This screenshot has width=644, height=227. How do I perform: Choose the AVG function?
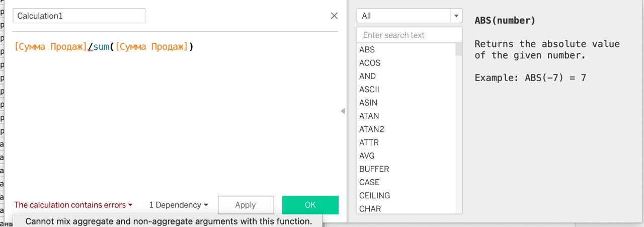pyautogui.click(x=367, y=156)
